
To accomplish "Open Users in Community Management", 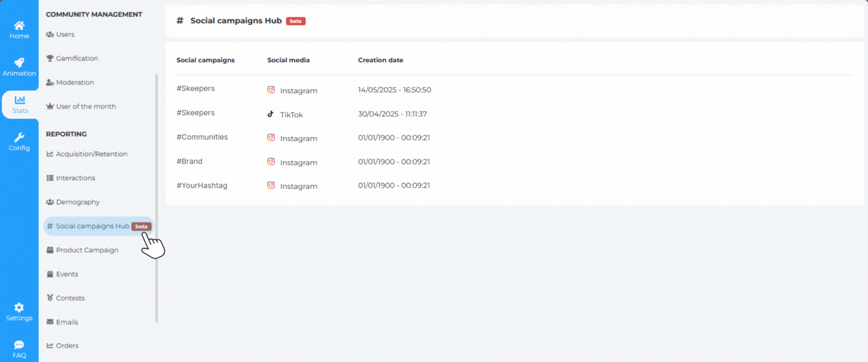I will pyautogui.click(x=65, y=34).
